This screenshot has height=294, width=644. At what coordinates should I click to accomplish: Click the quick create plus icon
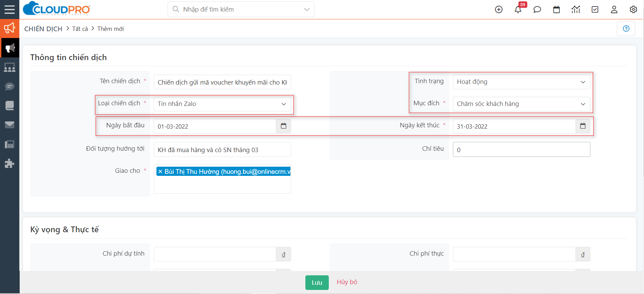point(499,10)
